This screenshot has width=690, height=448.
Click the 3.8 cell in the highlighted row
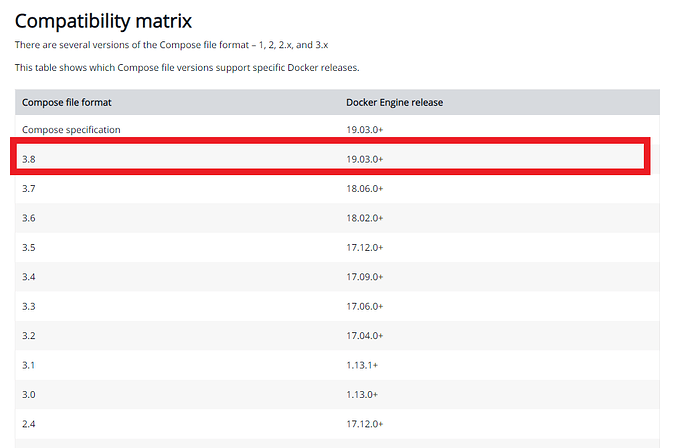29,159
